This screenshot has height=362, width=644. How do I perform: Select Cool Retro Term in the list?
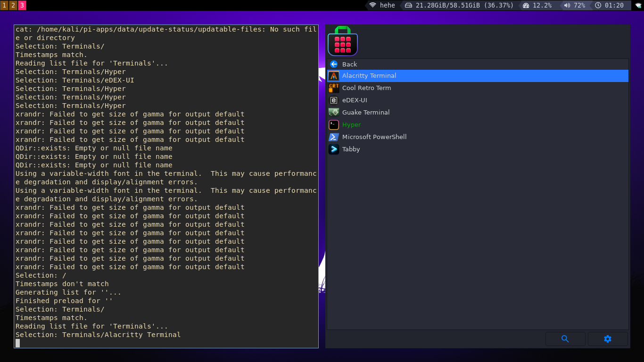point(366,88)
